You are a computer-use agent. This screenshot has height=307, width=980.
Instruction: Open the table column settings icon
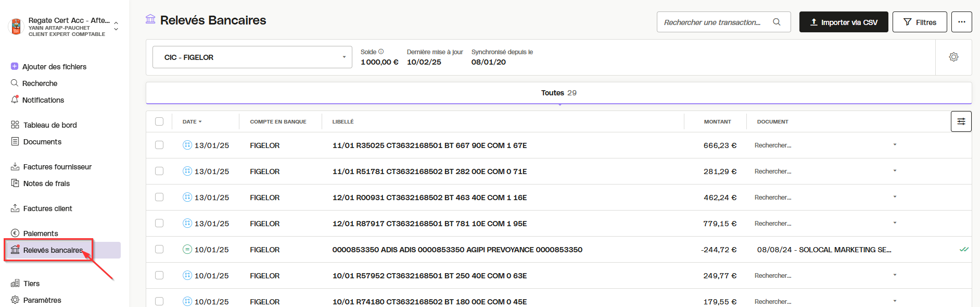pos(961,121)
